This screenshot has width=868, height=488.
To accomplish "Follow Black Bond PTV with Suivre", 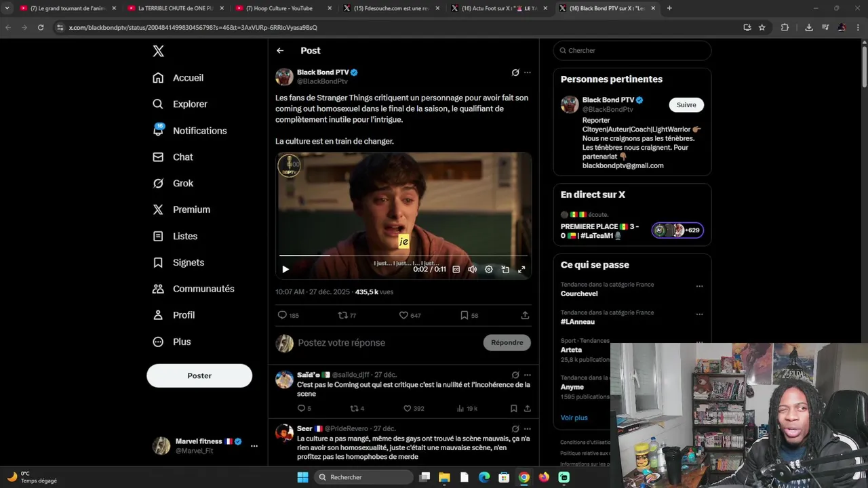I will [686, 104].
